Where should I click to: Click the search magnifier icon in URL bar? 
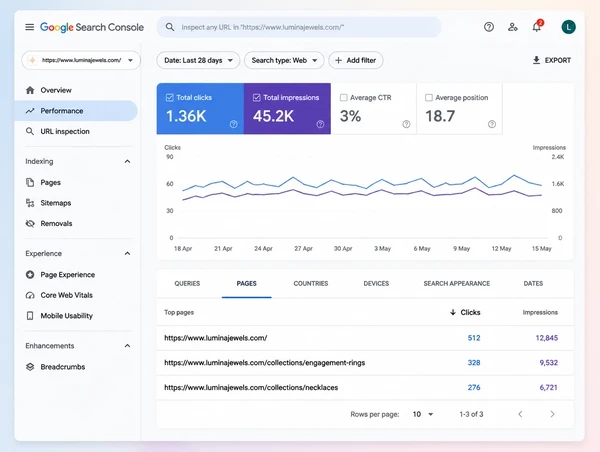pyautogui.click(x=170, y=27)
